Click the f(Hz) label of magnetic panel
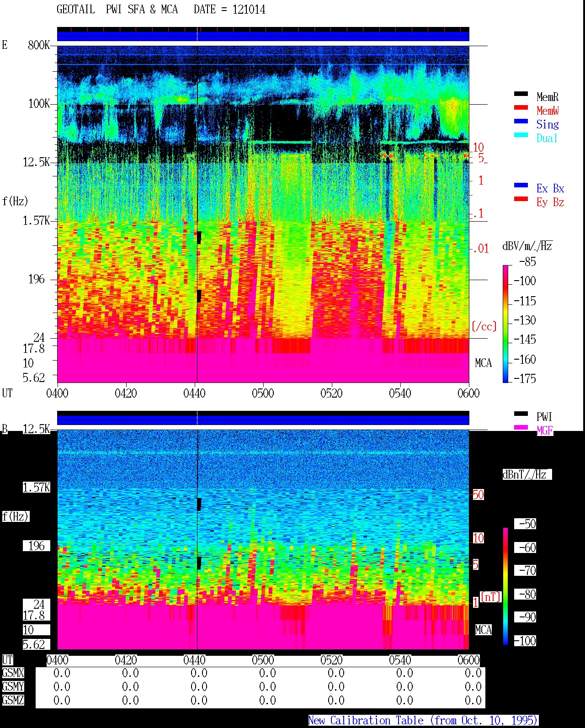 15,517
